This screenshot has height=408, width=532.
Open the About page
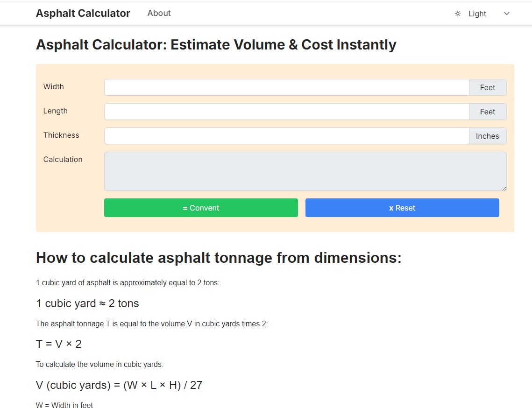[159, 13]
